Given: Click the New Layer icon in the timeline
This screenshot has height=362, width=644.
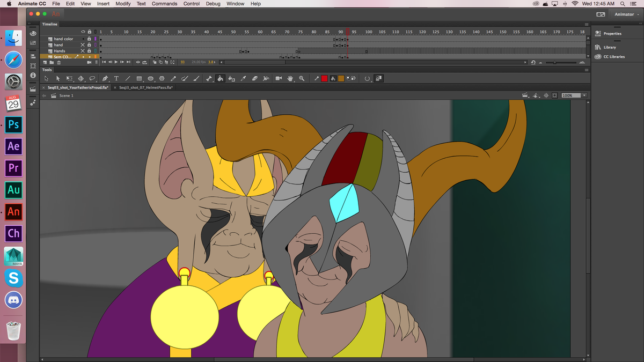Looking at the screenshot, I should (x=45, y=62).
